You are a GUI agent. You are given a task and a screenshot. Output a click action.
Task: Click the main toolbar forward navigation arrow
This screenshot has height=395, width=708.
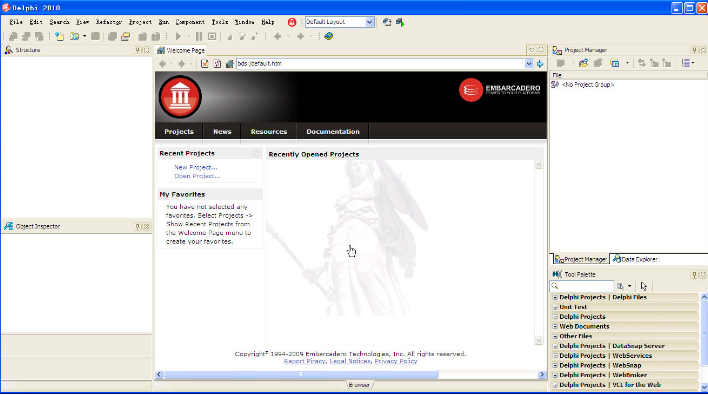tap(300, 37)
